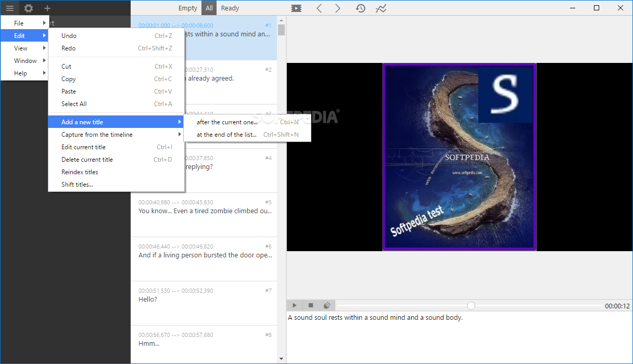This screenshot has height=364, width=633.
Task: Select 'at the end of the list...' option
Action: pos(247,135)
